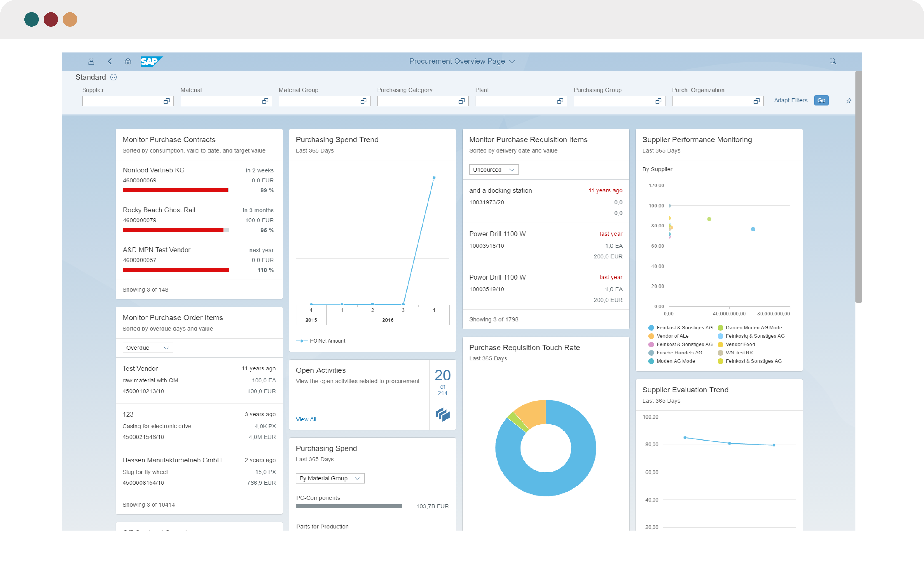924x566 pixels.
Task: Click View All in Open Activities
Action: pos(306,419)
